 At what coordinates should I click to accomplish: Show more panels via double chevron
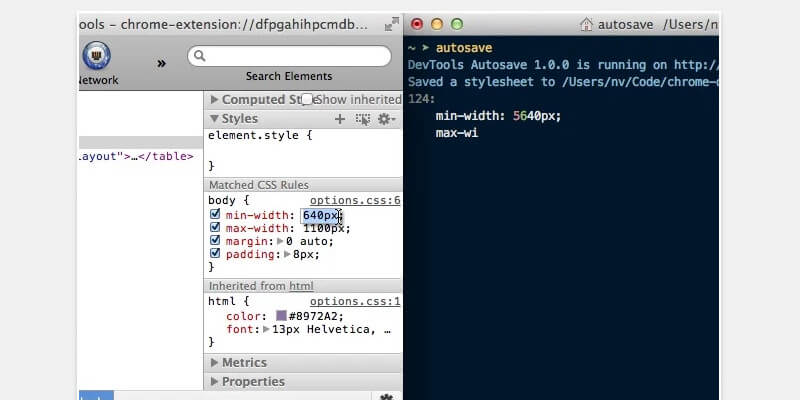pos(161,63)
